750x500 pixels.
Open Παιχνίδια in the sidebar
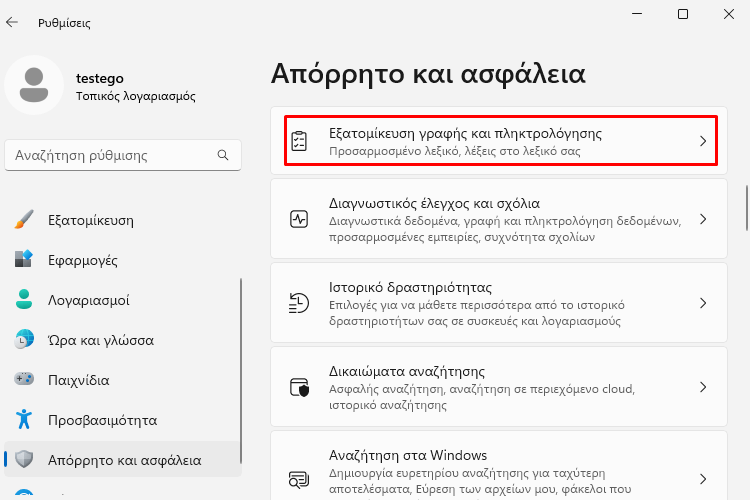click(122, 380)
